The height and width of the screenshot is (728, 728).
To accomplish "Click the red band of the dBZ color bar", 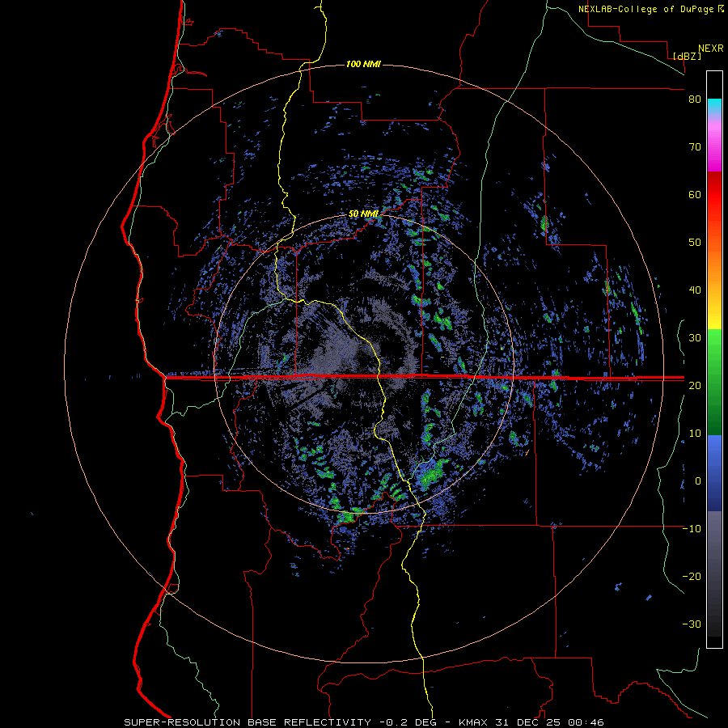I will [714, 195].
